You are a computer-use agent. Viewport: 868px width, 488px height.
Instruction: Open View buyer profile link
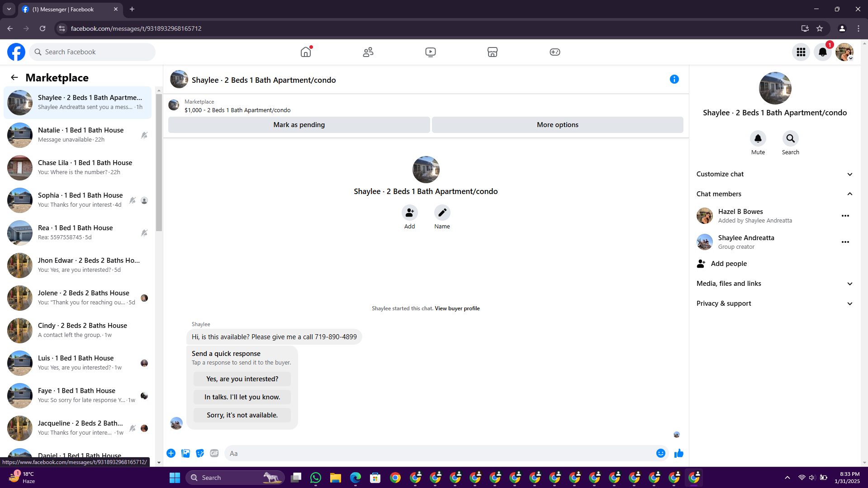tap(457, 308)
